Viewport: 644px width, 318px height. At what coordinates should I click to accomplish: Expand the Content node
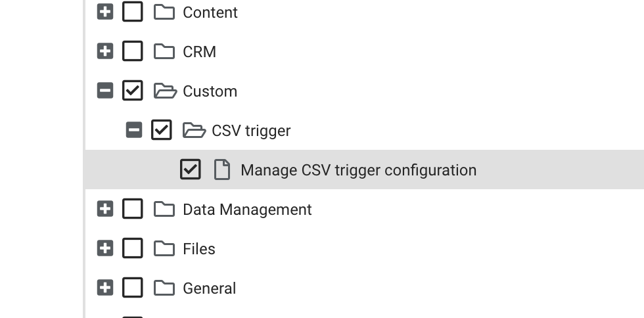coord(105,12)
